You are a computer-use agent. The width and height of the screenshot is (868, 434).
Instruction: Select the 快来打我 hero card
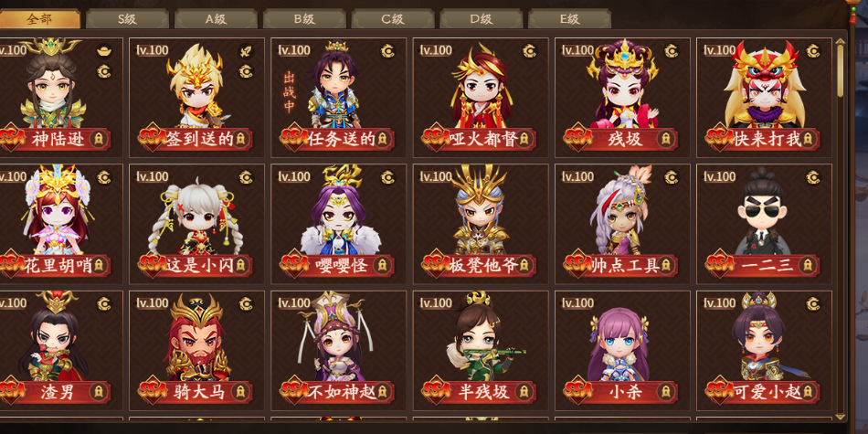point(764,98)
